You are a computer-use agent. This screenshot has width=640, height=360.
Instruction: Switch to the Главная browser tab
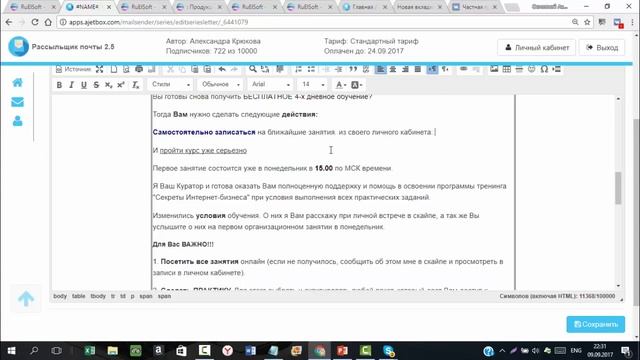coord(365,7)
